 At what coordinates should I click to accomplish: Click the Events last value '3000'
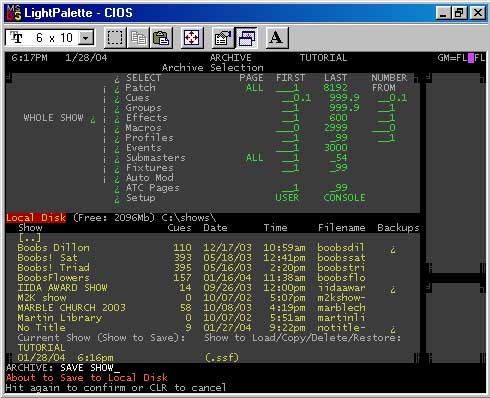coord(335,148)
